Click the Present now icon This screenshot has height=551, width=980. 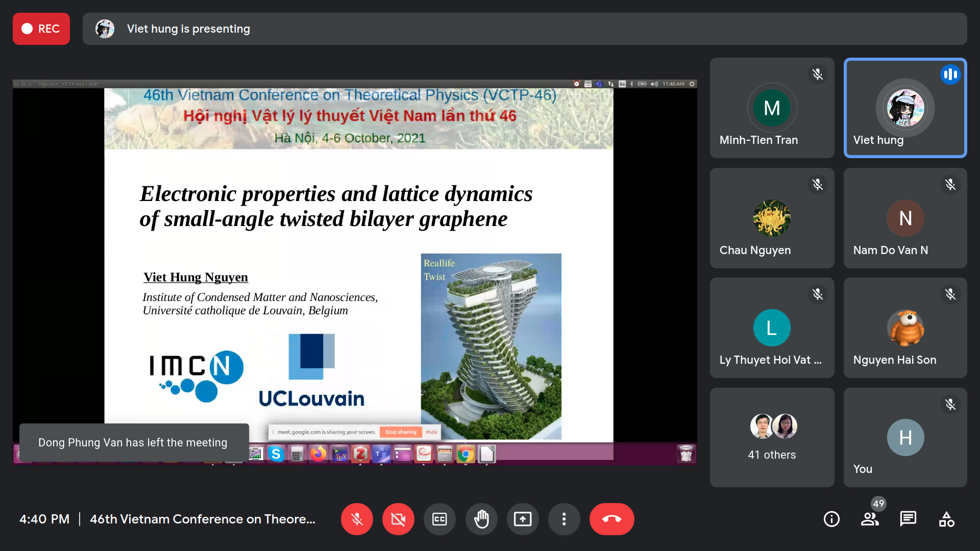[x=522, y=519]
